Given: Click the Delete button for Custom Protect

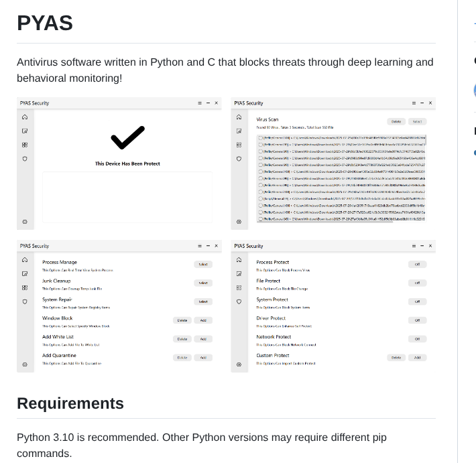Looking at the screenshot, I should tap(396, 358).
